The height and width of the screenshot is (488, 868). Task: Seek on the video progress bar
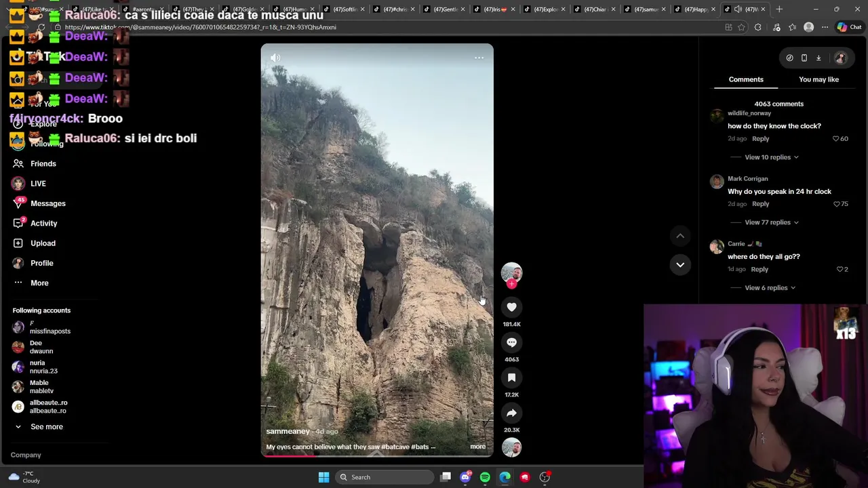pyautogui.click(x=377, y=455)
